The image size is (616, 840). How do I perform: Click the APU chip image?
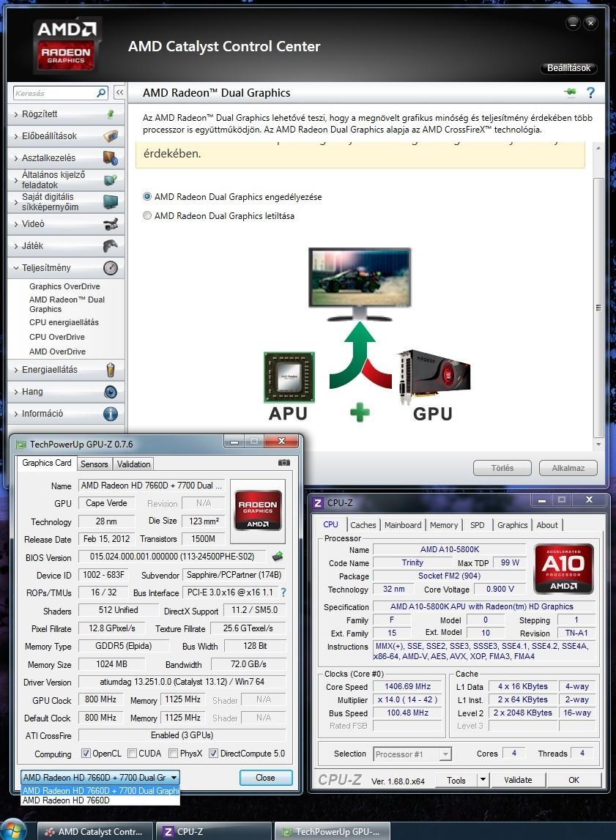point(289,377)
